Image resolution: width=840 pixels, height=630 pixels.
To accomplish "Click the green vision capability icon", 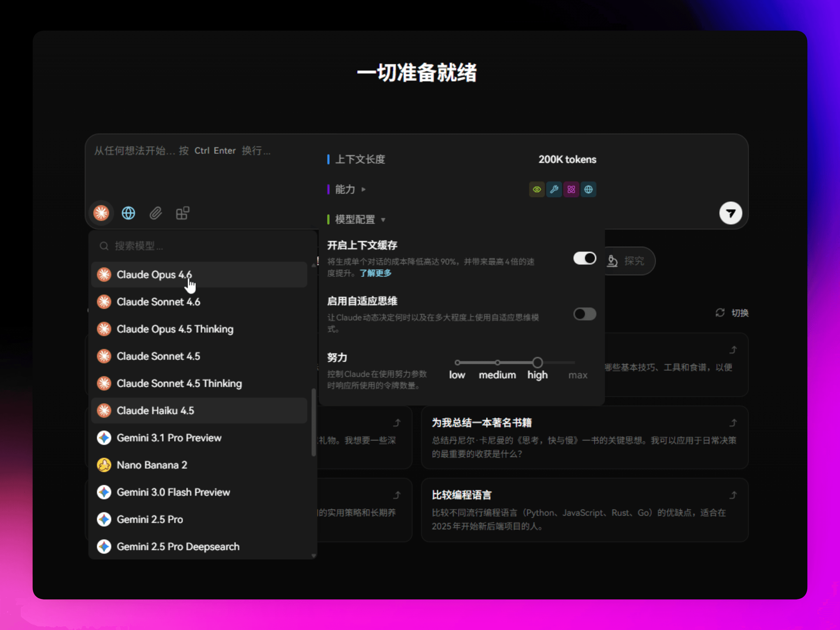I will click(537, 189).
